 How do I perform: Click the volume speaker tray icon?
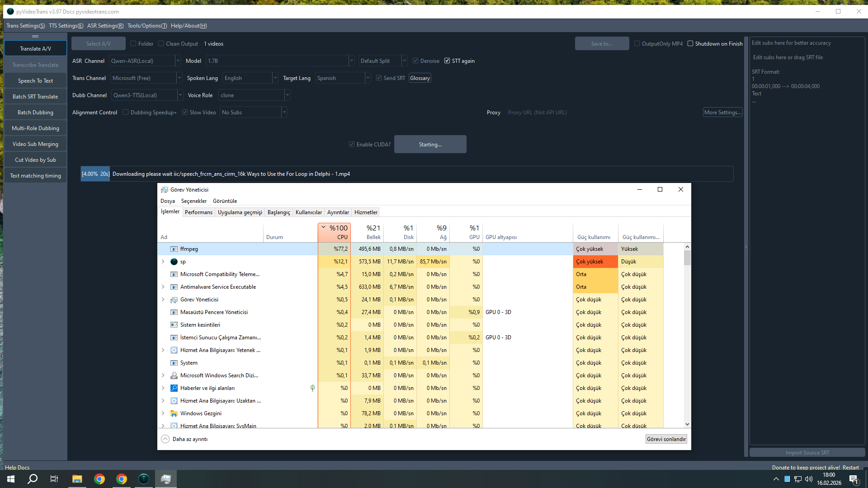(x=809, y=479)
